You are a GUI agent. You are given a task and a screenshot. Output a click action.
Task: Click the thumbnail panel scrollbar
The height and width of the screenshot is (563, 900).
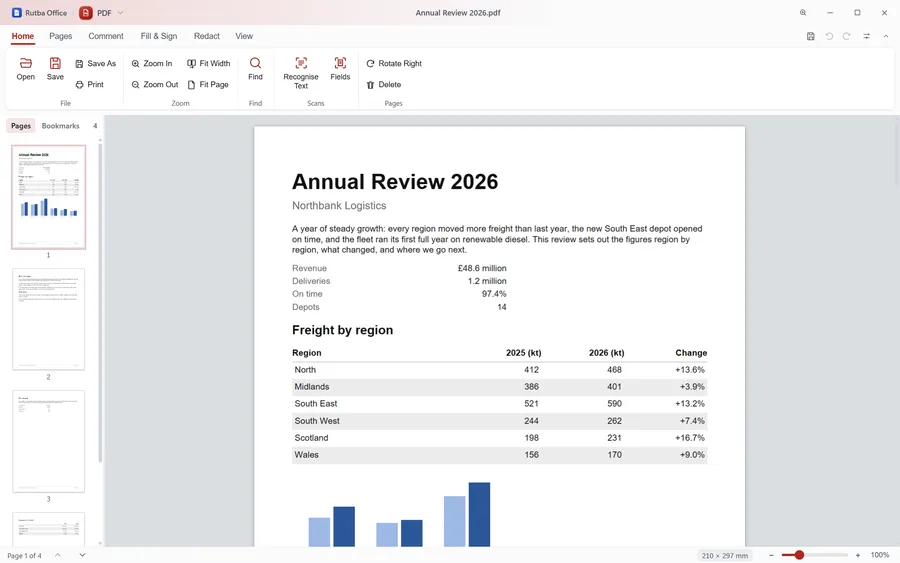pos(100,303)
